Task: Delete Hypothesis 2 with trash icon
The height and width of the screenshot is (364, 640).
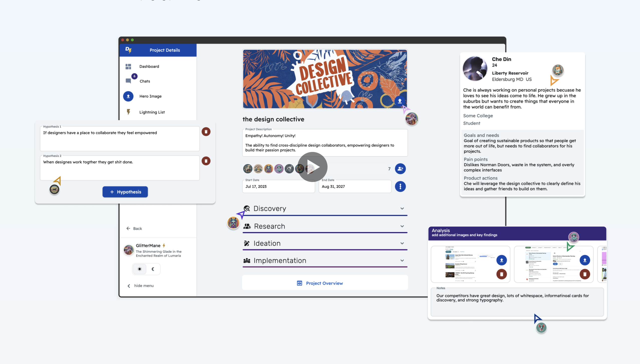Action: click(206, 161)
